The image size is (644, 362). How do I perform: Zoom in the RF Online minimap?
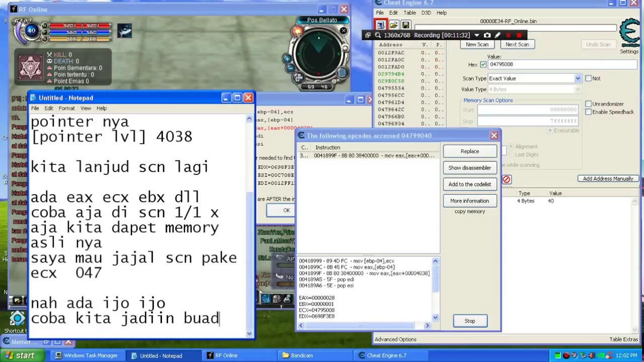(288, 59)
